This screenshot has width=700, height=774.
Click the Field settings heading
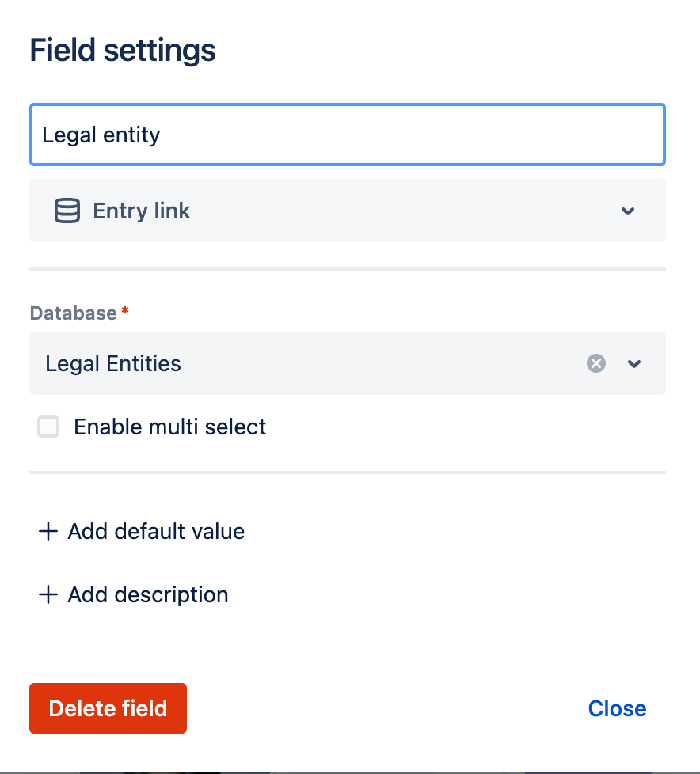tap(123, 51)
